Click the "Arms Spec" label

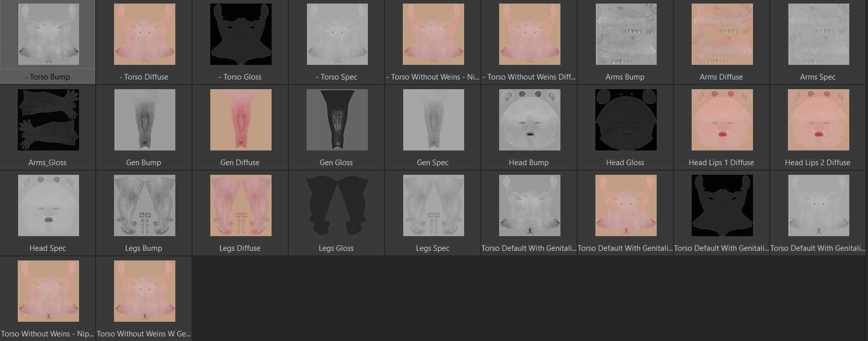(x=818, y=77)
